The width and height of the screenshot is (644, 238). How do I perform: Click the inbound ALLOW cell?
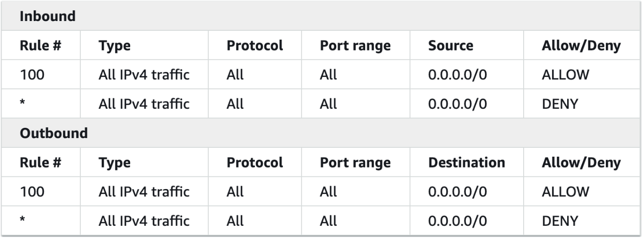[x=565, y=75]
